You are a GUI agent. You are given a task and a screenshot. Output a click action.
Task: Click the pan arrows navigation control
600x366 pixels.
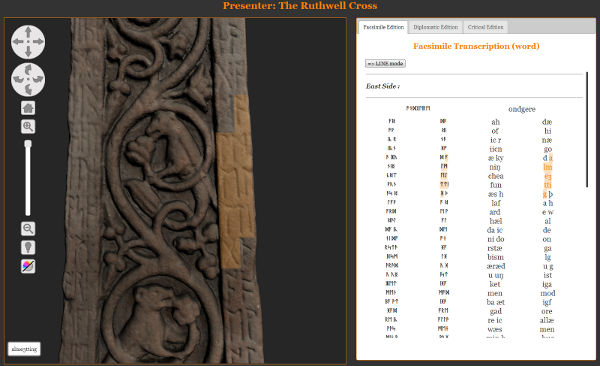28,42
